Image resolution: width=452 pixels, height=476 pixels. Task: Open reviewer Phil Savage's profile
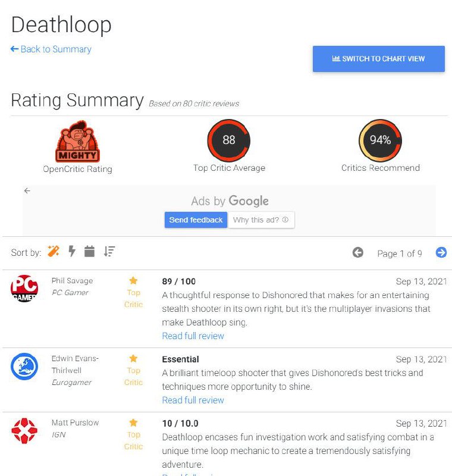click(x=72, y=281)
